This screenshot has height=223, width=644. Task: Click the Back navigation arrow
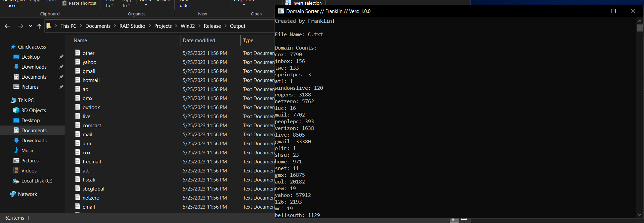7,26
